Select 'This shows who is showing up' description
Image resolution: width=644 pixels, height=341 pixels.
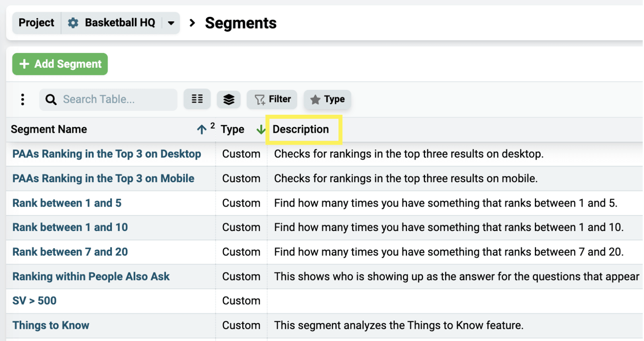pos(456,276)
